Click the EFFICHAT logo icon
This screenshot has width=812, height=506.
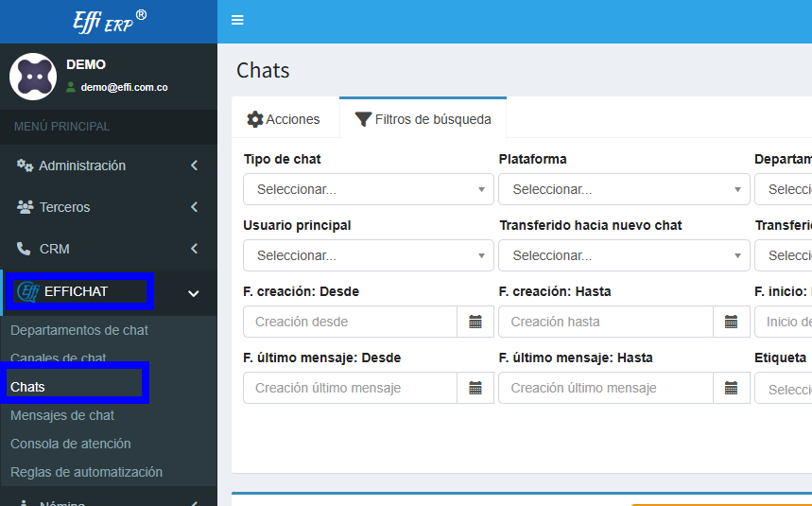coord(28,291)
